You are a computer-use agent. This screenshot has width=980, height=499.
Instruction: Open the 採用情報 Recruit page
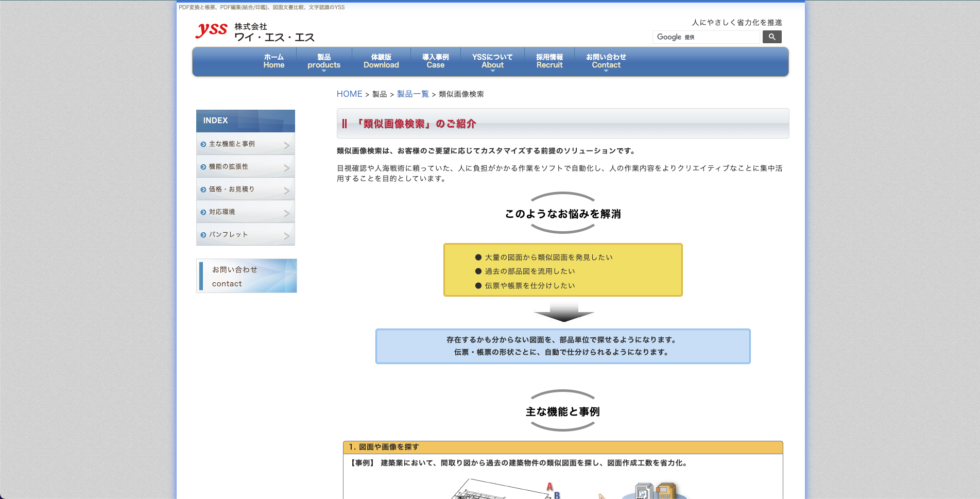[549, 61]
